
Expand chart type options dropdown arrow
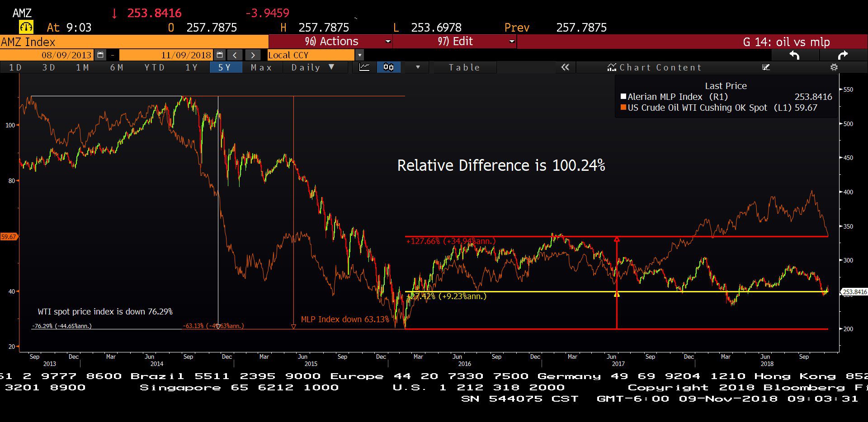(418, 67)
